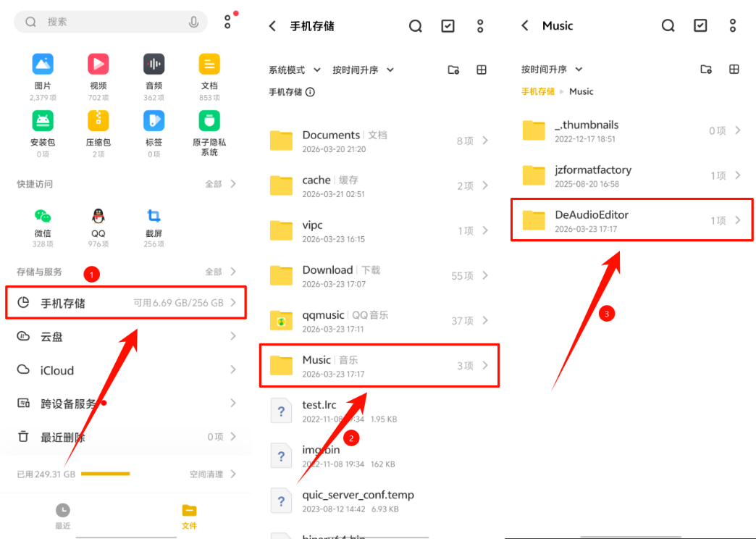Switch to grid view in 手机存储 screen
The image size is (756, 539).
click(481, 70)
